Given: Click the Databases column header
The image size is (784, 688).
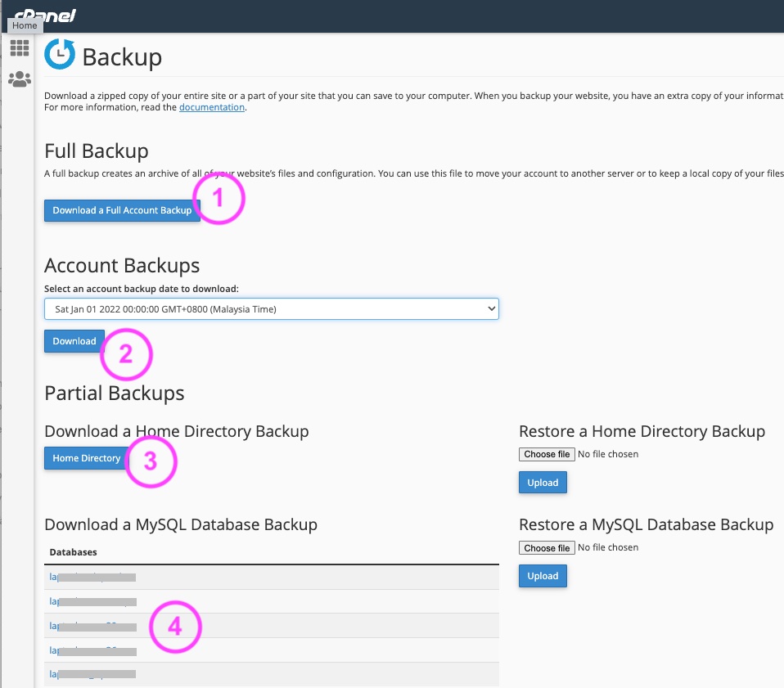Looking at the screenshot, I should 74,552.
